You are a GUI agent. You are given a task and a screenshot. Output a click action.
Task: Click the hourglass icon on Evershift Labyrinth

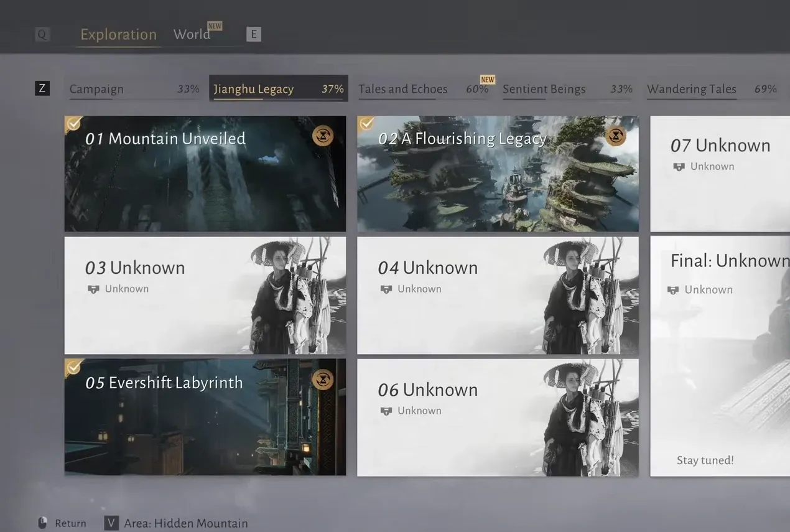point(323,379)
